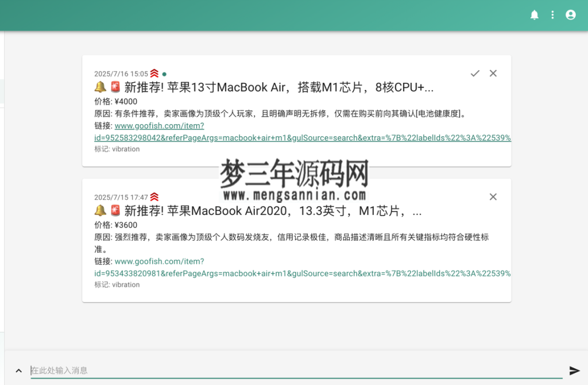Image resolution: width=588 pixels, height=385 pixels.
Task: Collapse the input area with the up chevron
Action: [x=18, y=371]
